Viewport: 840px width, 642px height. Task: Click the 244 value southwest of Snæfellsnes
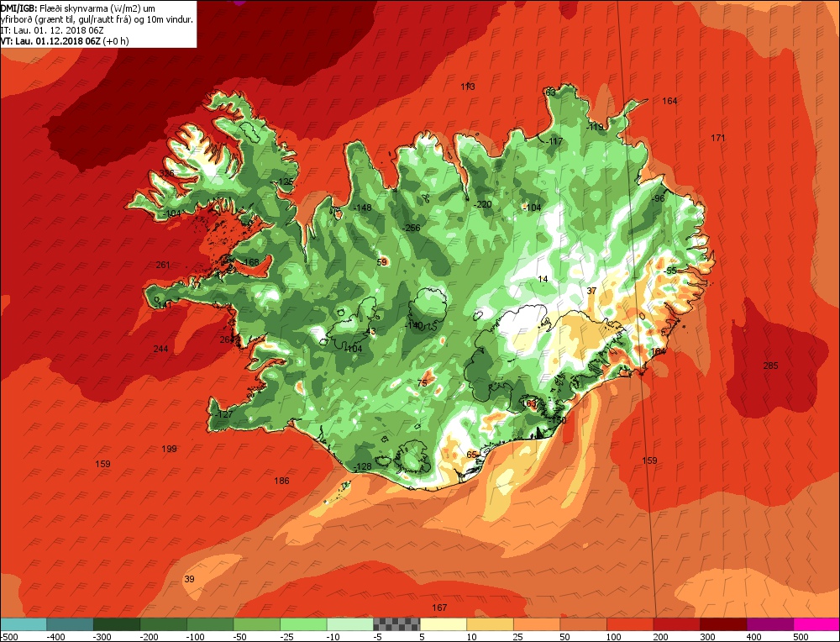[x=160, y=350]
